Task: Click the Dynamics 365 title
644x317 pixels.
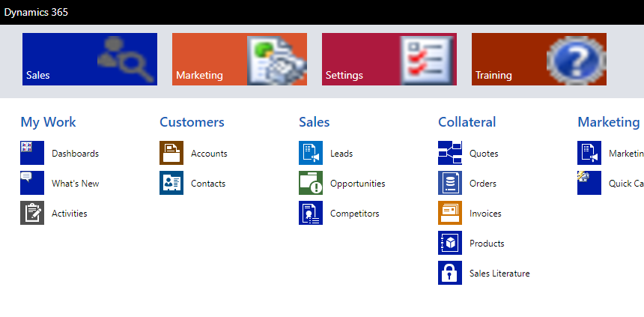Action: tap(36, 12)
